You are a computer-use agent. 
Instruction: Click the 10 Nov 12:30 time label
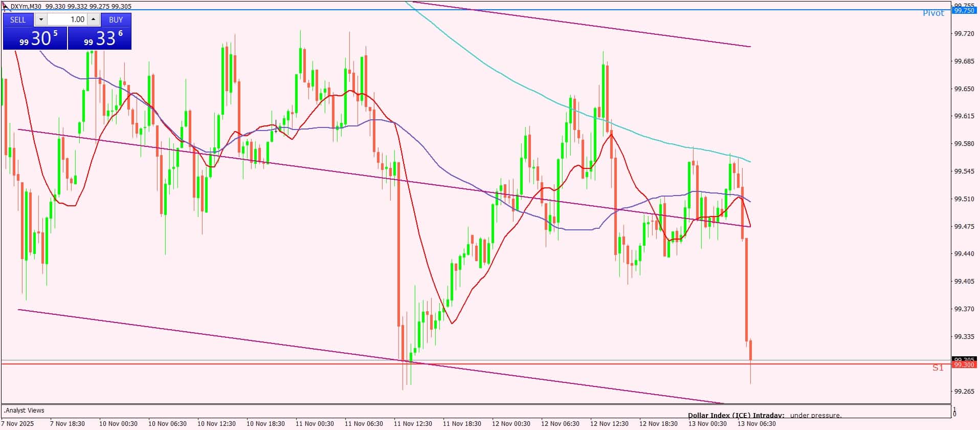tap(216, 424)
